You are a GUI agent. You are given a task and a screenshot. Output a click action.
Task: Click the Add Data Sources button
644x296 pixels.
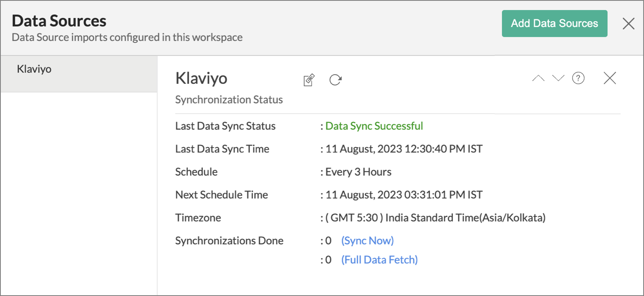[x=554, y=24]
